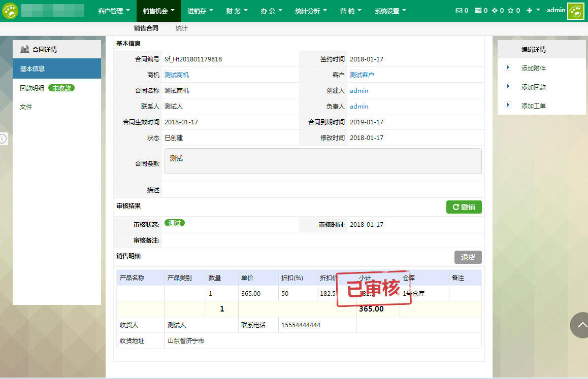Click the 撤销 green button
The height and width of the screenshot is (379, 588).
pyautogui.click(x=464, y=207)
